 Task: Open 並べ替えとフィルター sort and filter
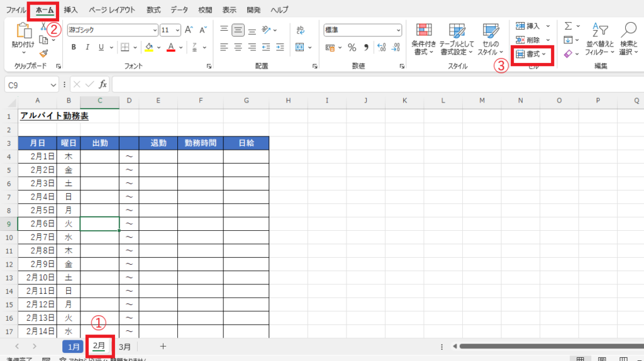tap(599, 39)
